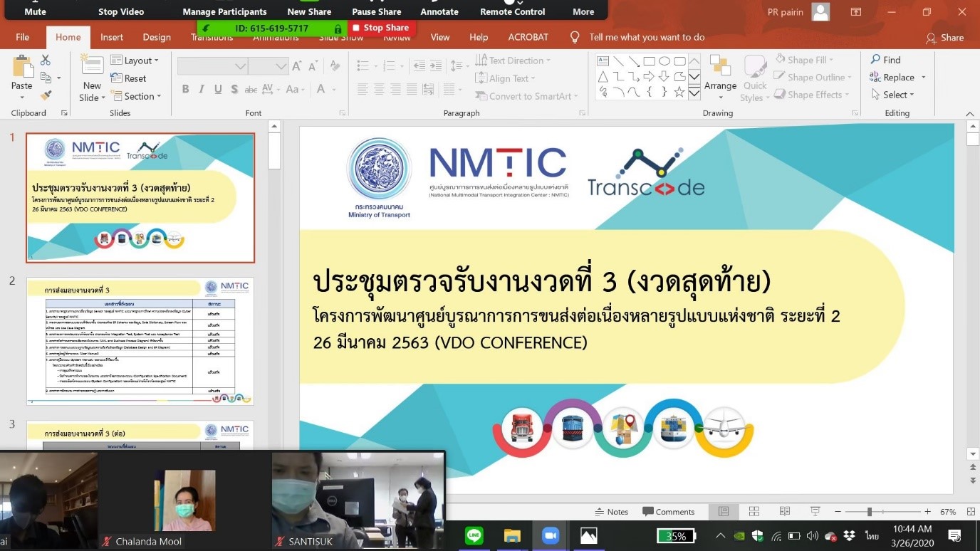Select slide 2 thumbnail
Screen dimensions: 980x551
coord(140,342)
